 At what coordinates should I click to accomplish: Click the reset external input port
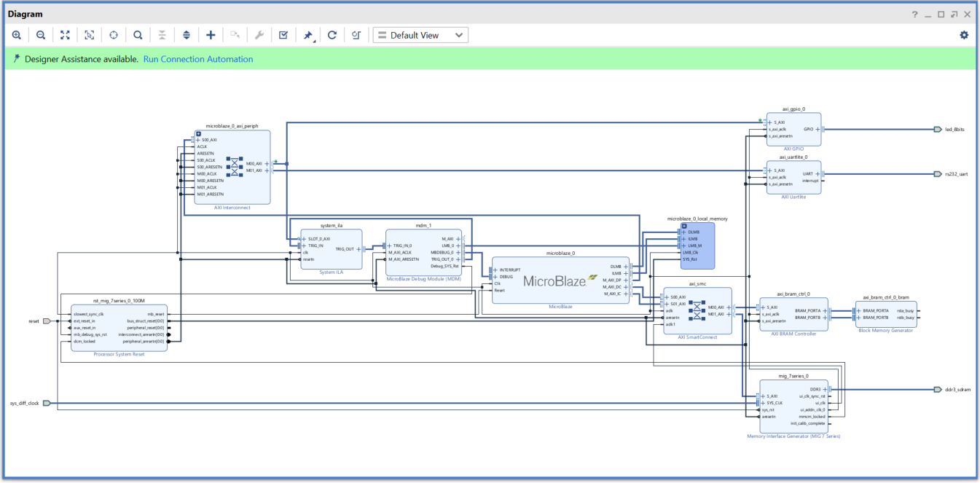coord(47,321)
